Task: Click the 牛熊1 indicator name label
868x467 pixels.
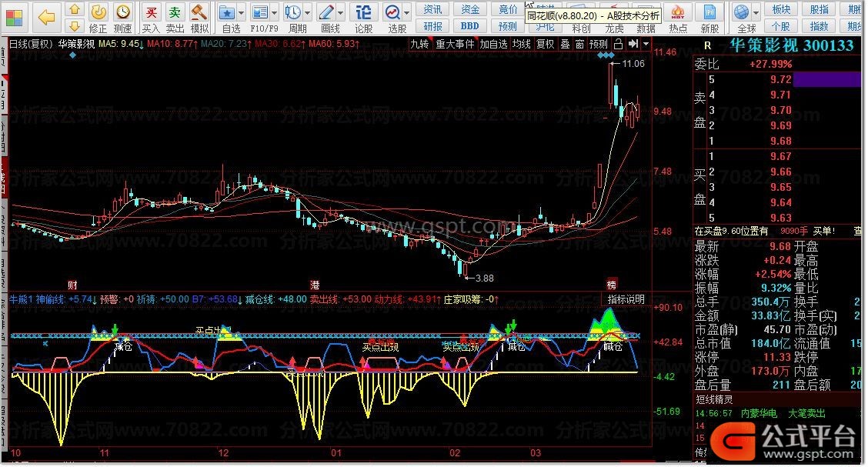Action: pyautogui.click(x=22, y=299)
